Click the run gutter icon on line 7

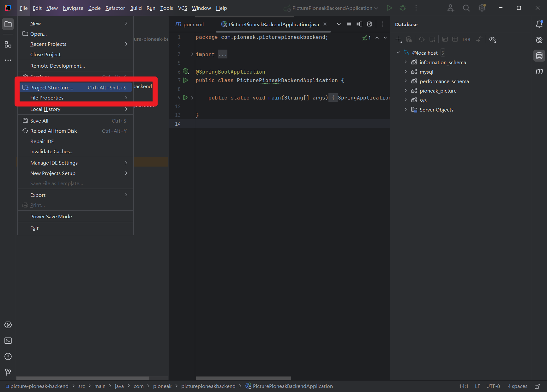coord(186,80)
